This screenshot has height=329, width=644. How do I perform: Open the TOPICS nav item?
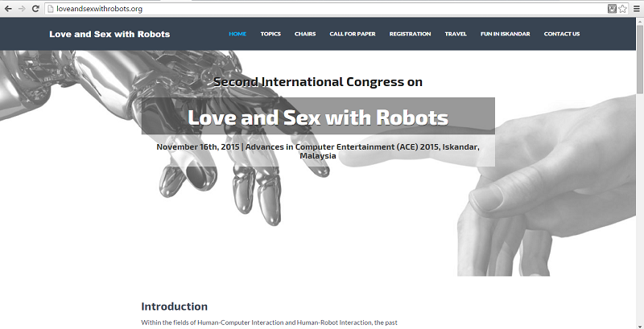tap(270, 34)
